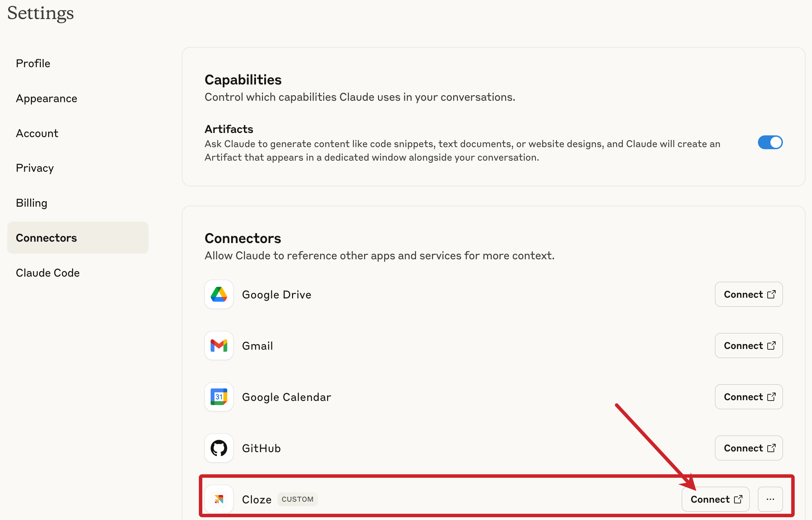Connect the GitHub connector
This screenshot has height=520, width=812.
click(x=749, y=448)
